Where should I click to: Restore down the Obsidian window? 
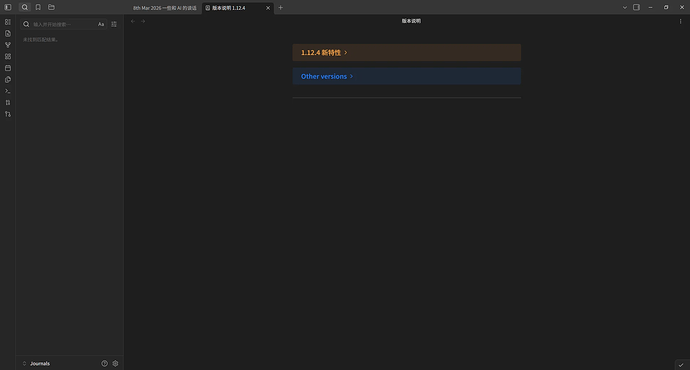[x=666, y=7]
